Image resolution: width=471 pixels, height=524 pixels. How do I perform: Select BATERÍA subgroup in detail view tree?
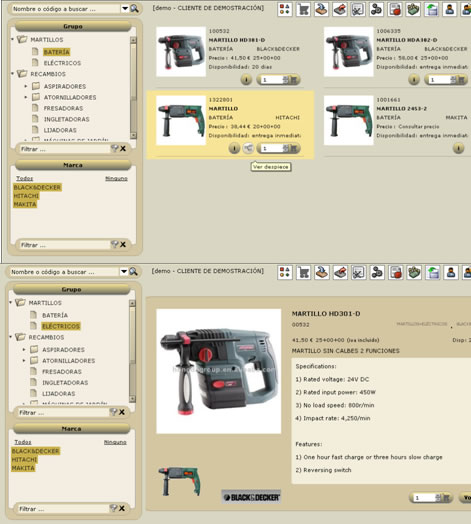tap(55, 315)
